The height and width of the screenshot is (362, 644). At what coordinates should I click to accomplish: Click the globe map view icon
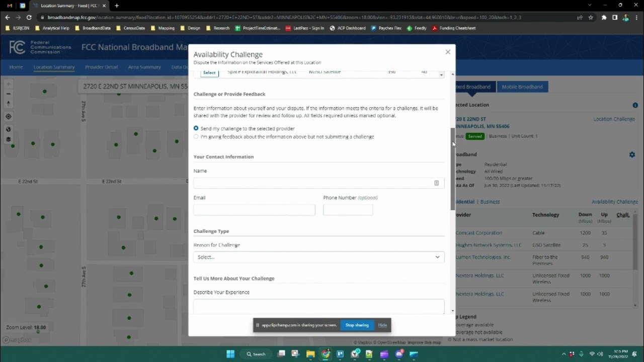pyautogui.click(x=9, y=129)
